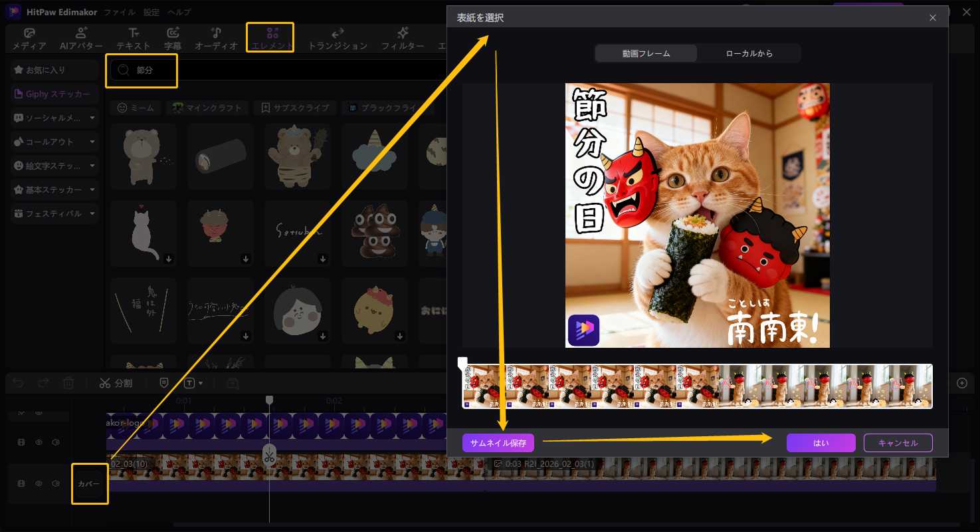Mute the audio of the bottom track
Viewport: 980px width, 532px height.
click(56, 483)
